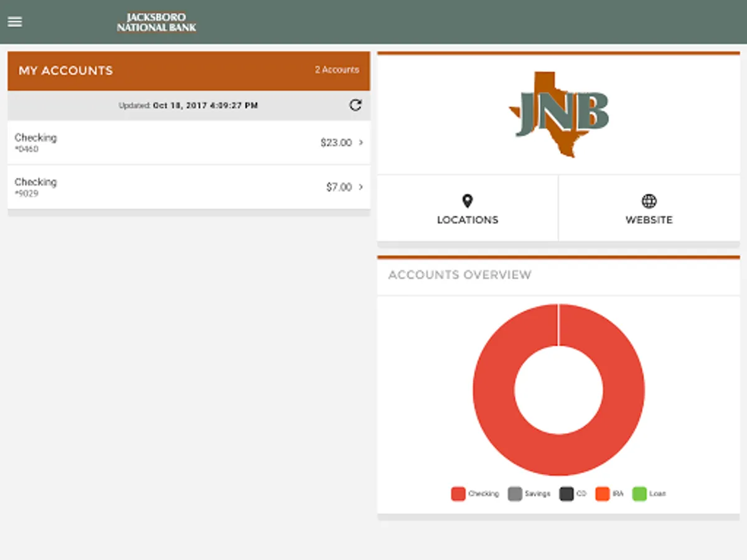Open Checking account ending 9029

[189, 187]
